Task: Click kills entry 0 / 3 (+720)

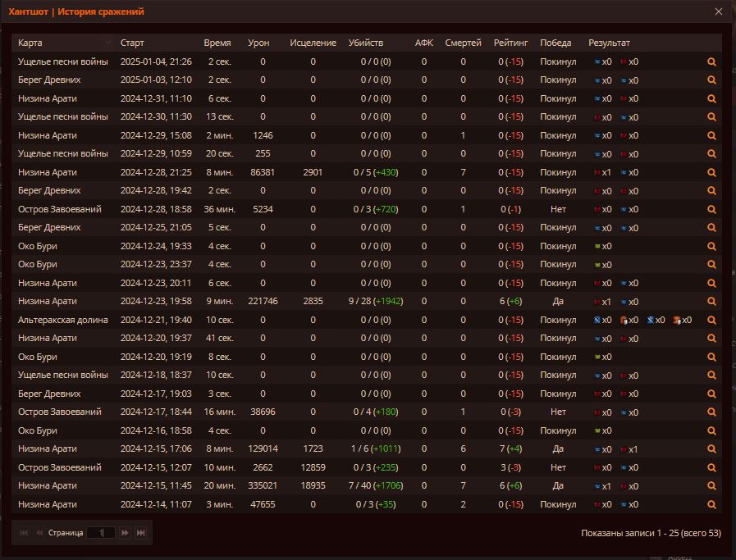Action: (x=376, y=209)
